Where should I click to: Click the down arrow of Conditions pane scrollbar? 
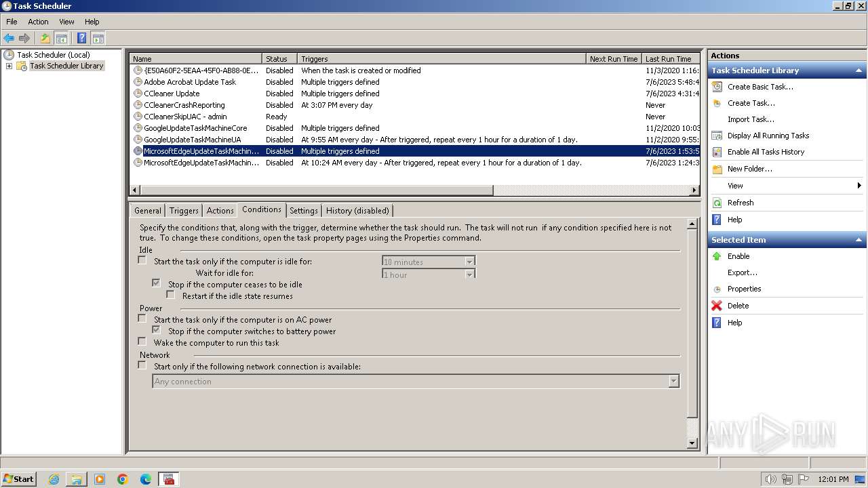pyautogui.click(x=692, y=443)
